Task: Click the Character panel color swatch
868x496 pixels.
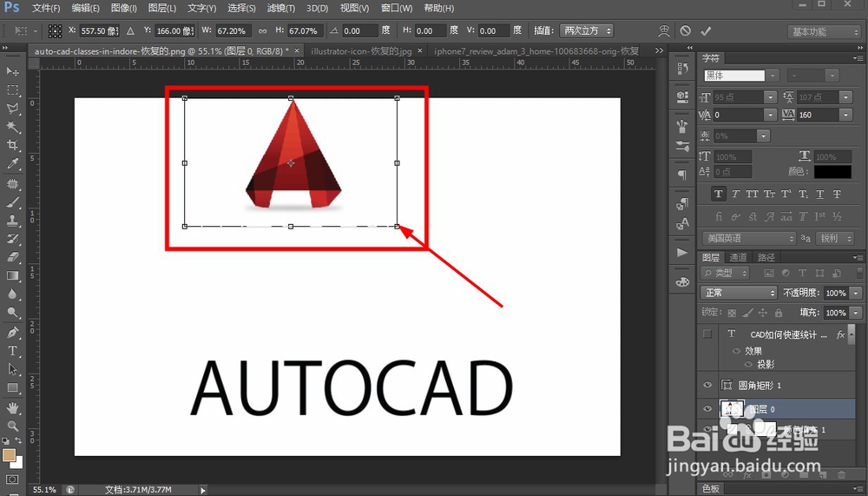Action: [832, 172]
